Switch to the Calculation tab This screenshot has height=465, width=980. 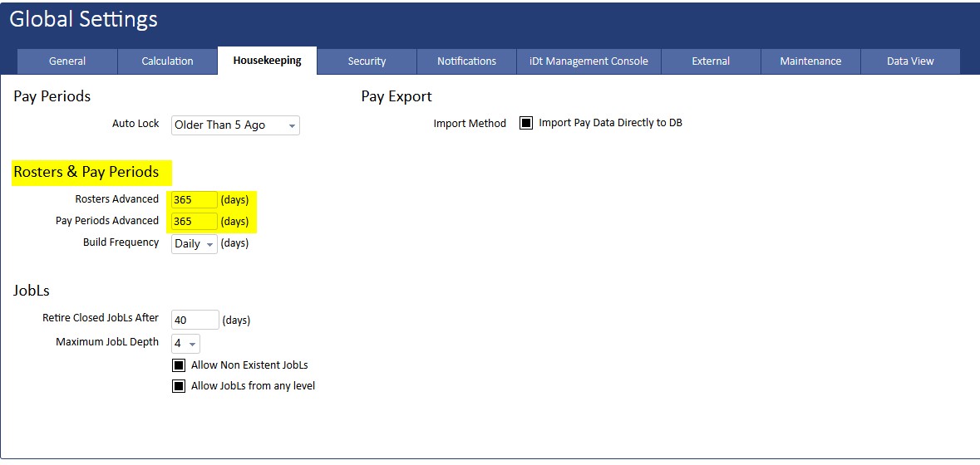pyautogui.click(x=167, y=61)
